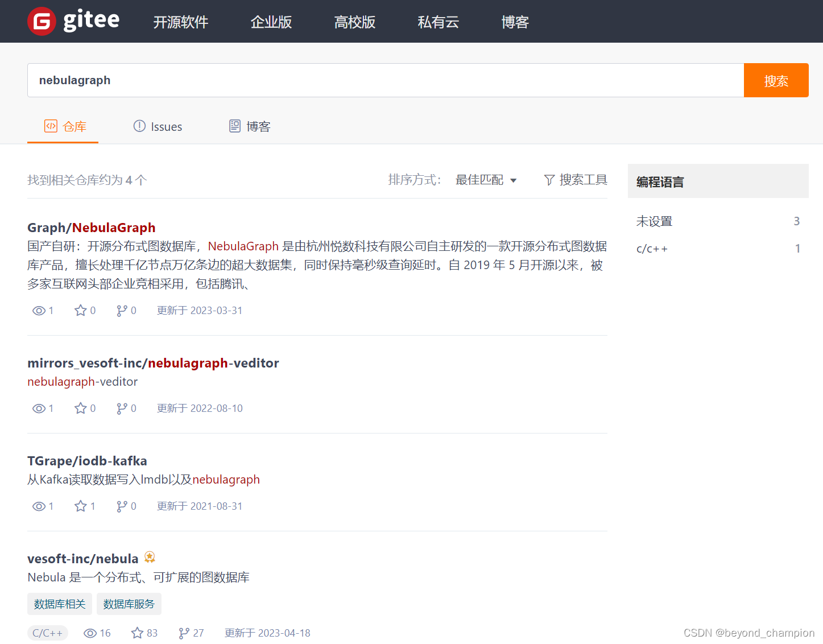Click the star icon for TGrape/iodb-kafka
Image resolution: width=823 pixels, height=644 pixels.
pyautogui.click(x=81, y=506)
